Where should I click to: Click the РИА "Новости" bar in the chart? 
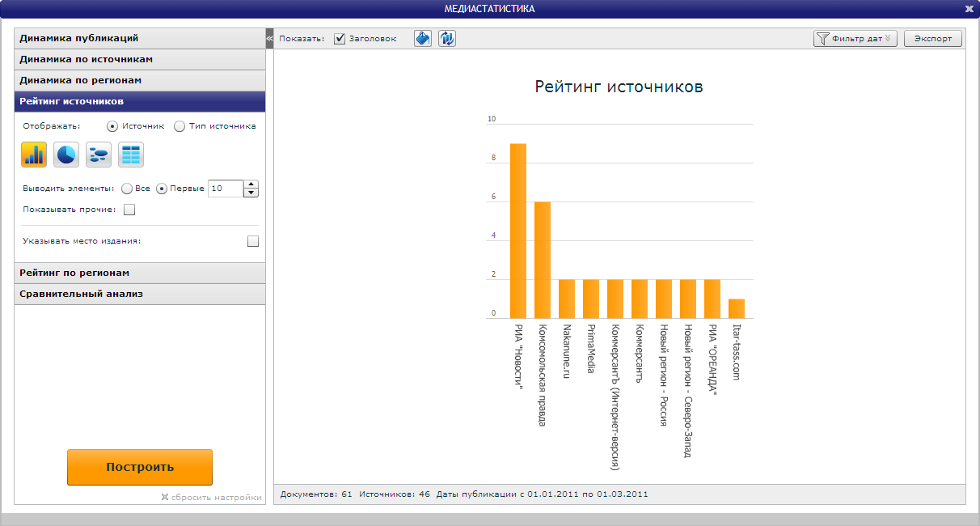coord(518,231)
